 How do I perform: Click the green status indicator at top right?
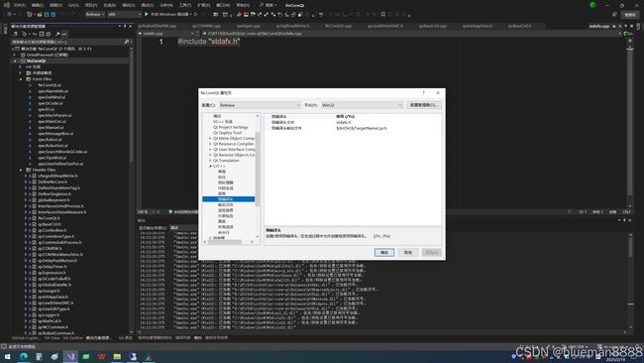coord(592,5)
